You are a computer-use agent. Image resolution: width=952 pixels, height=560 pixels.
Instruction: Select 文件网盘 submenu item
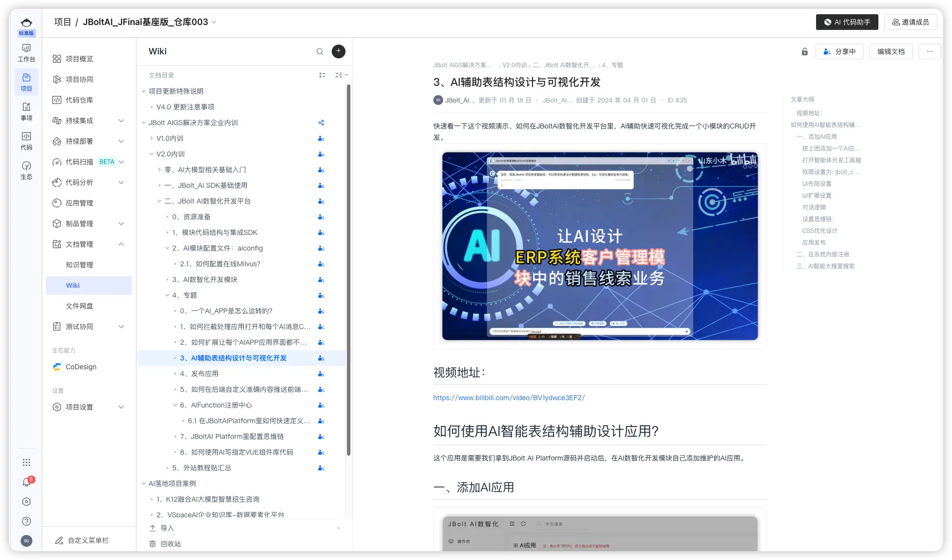pos(79,306)
